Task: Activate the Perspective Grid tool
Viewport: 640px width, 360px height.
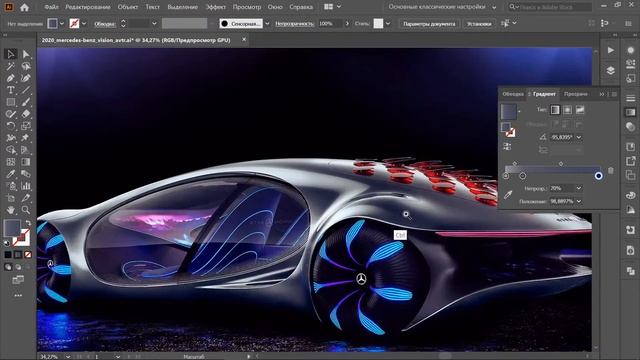Action: click(26, 150)
